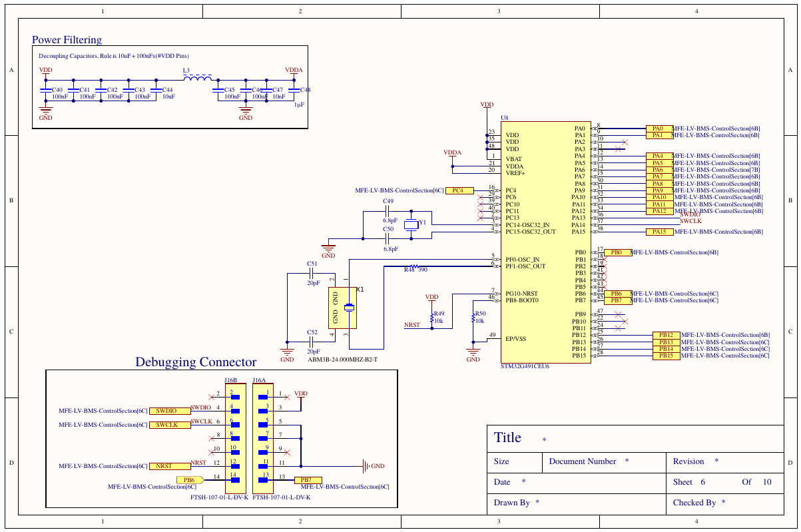Click the STM32G491CEU6 part number label

[525, 366]
